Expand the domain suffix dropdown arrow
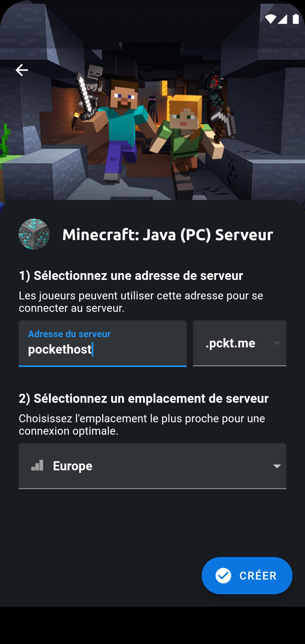The width and height of the screenshot is (305, 644). [277, 343]
